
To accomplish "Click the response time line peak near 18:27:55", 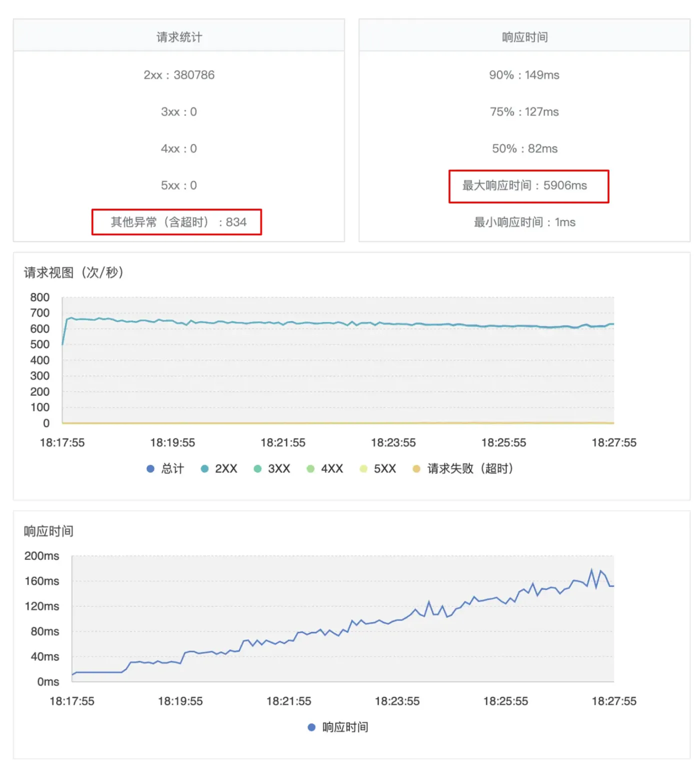I will (591, 570).
